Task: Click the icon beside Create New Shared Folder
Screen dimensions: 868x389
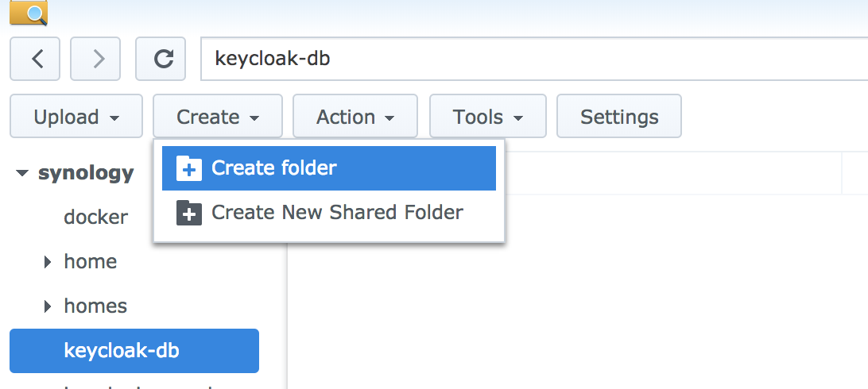Action: point(189,213)
